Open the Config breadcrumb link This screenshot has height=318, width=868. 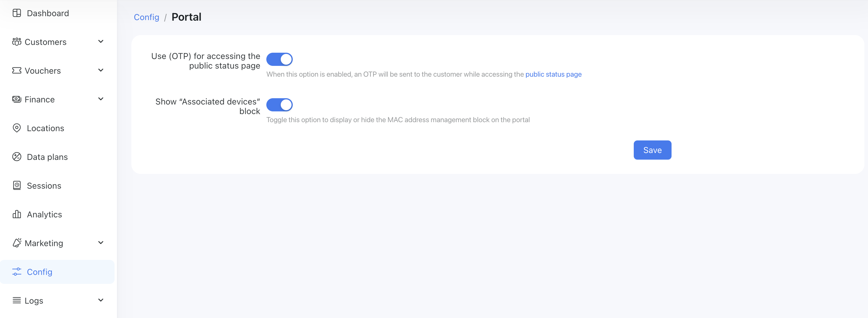click(146, 17)
